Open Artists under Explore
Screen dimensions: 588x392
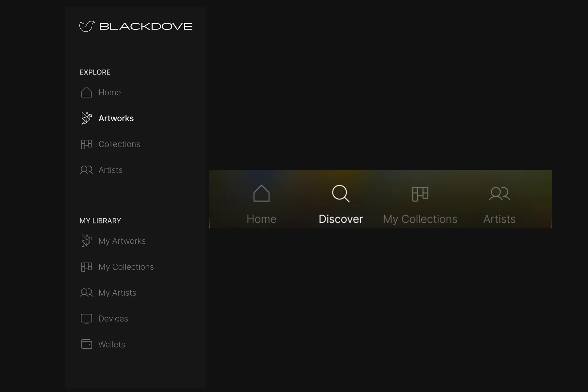pyautogui.click(x=110, y=170)
